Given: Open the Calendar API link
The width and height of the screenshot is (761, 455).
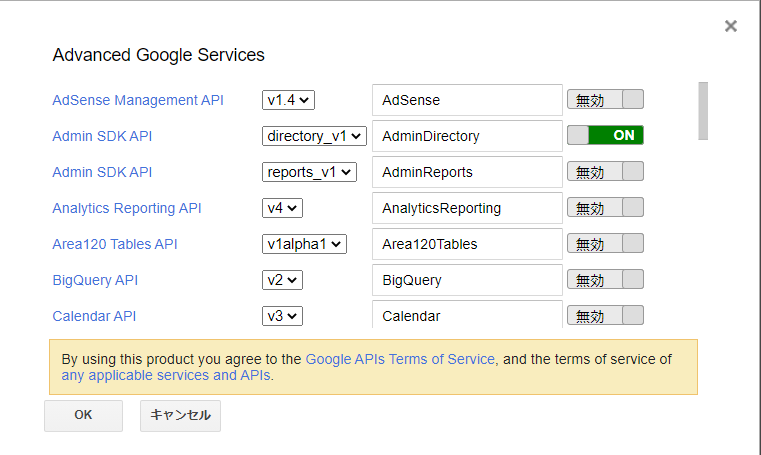Looking at the screenshot, I should [x=94, y=316].
